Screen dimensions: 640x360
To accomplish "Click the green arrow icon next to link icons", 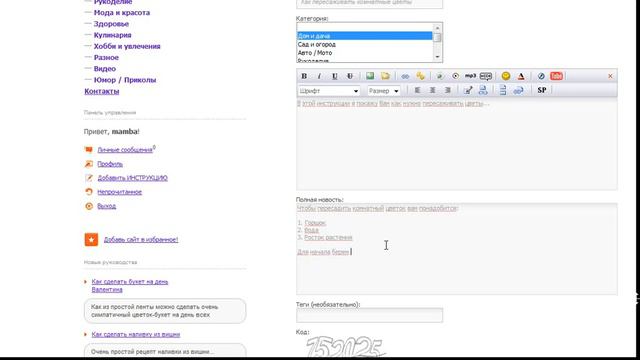I will pyautogui.click(x=440, y=76).
